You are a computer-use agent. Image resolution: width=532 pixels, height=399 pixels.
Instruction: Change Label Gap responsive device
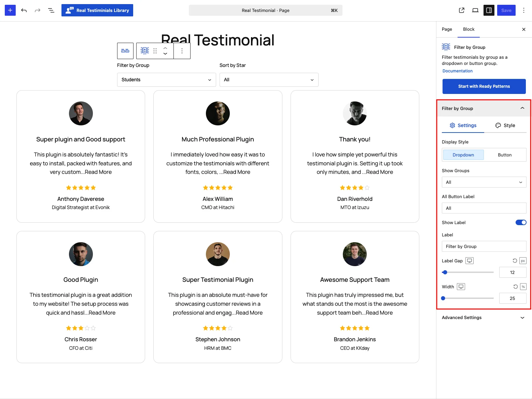[x=470, y=261]
